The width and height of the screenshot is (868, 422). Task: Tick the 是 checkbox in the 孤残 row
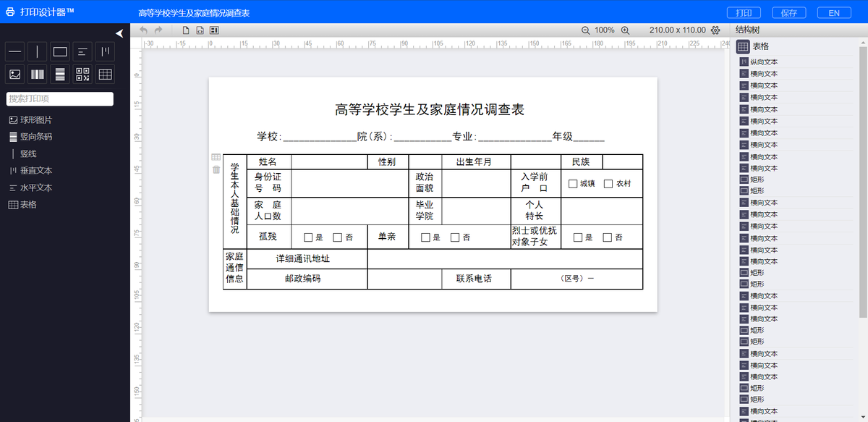tap(308, 237)
